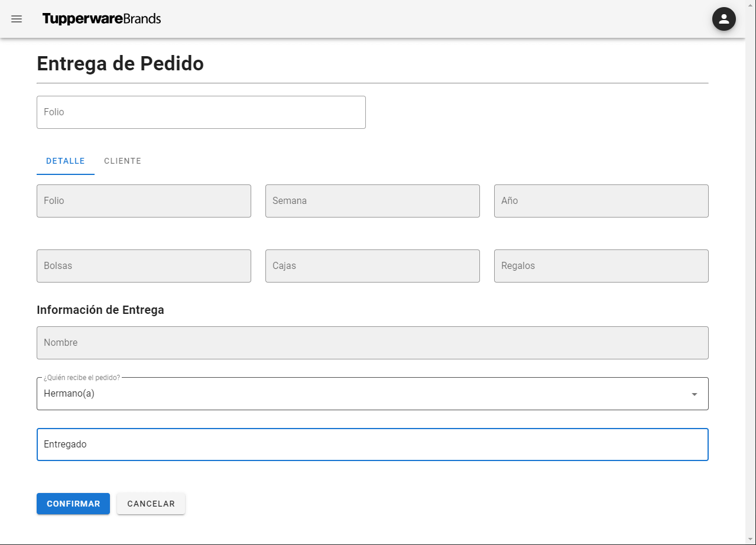Image resolution: width=756 pixels, height=545 pixels.
Task: Click the 'Entrega de Pedido' heading
Action: (120, 63)
